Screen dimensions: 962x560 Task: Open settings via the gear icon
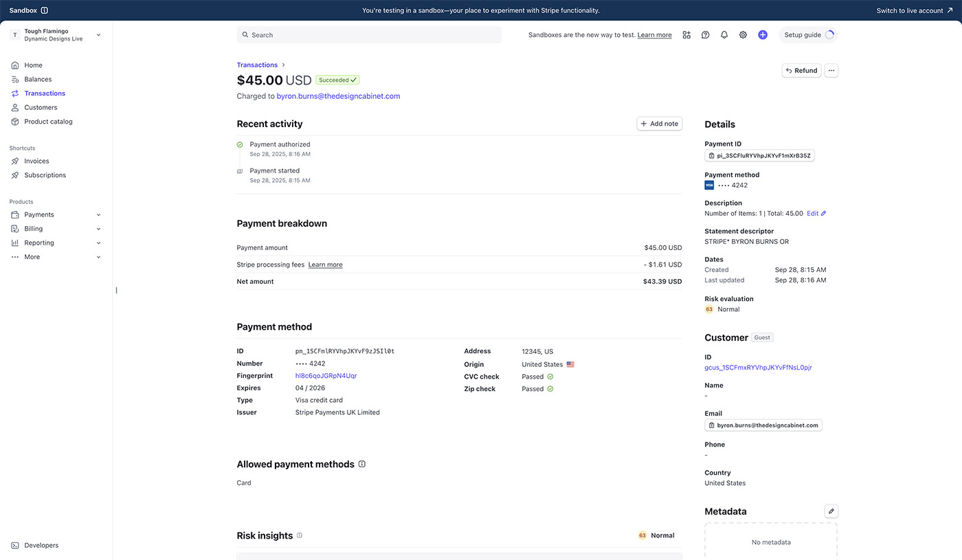point(743,35)
